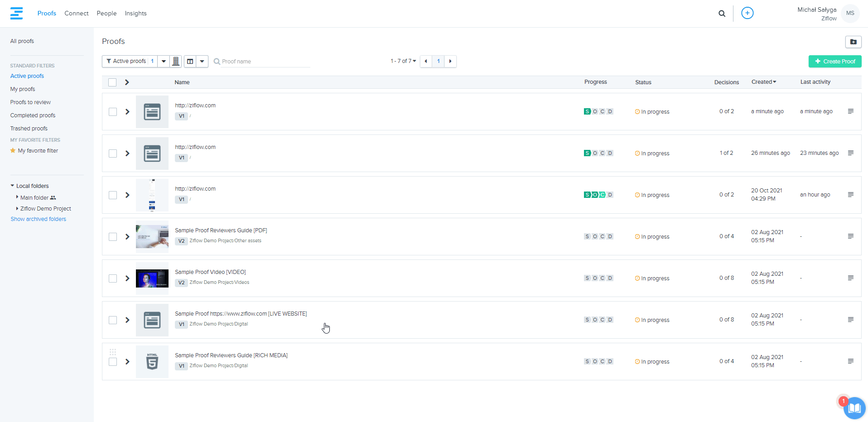Click the building view icon in toolbar
Screen dimensions: 868x422
click(176, 61)
